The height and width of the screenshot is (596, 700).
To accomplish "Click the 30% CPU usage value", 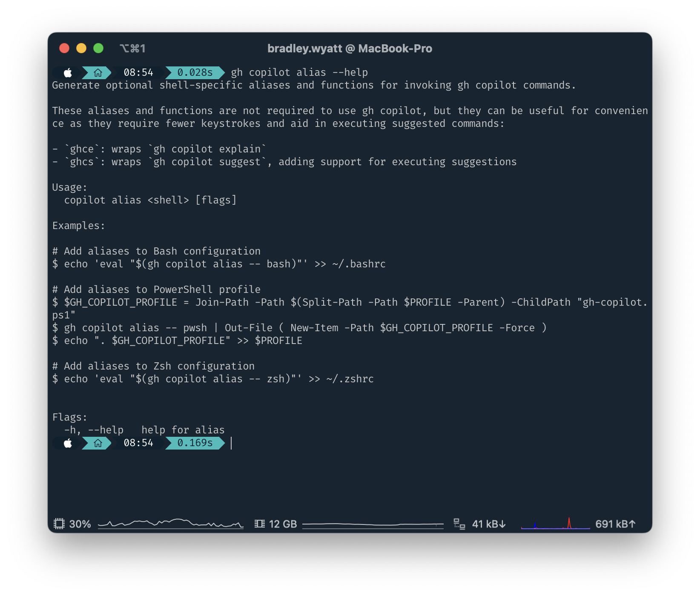I will coord(80,524).
